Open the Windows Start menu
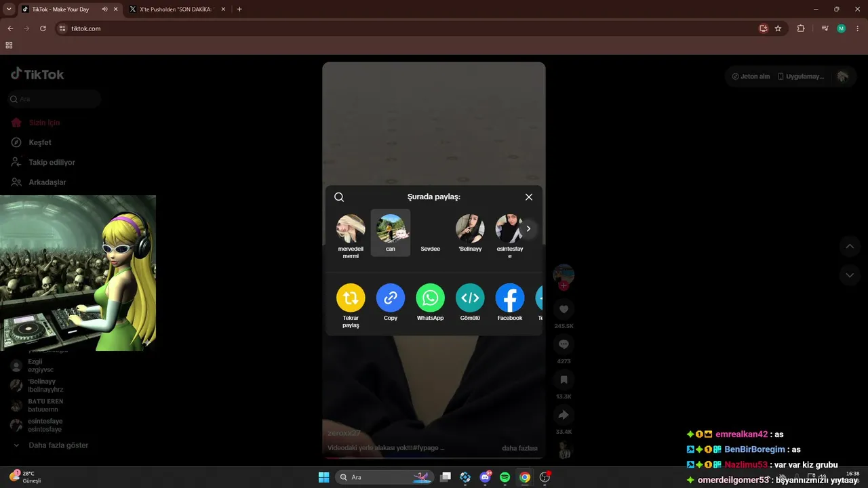868x488 pixels. (323, 477)
